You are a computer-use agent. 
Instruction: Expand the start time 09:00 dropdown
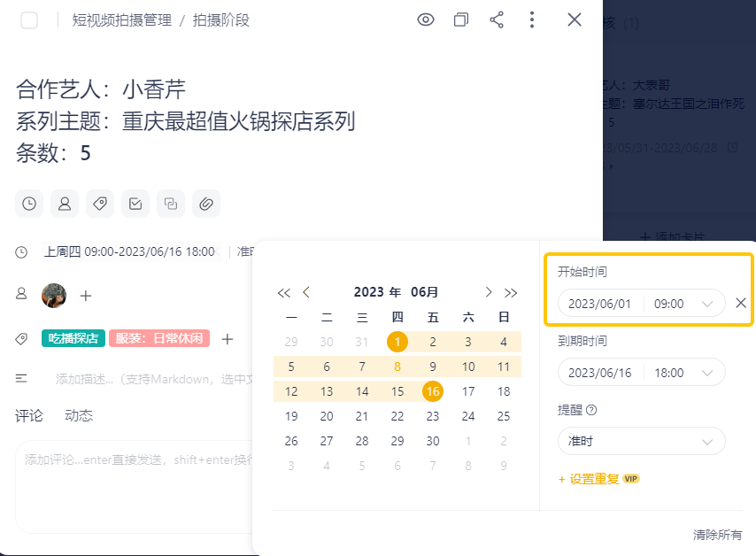point(683,304)
